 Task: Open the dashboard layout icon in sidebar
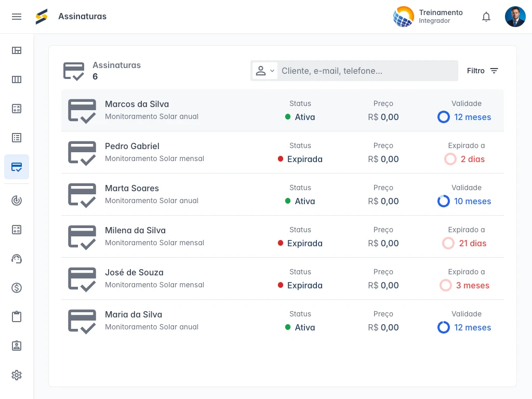tap(17, 50)
